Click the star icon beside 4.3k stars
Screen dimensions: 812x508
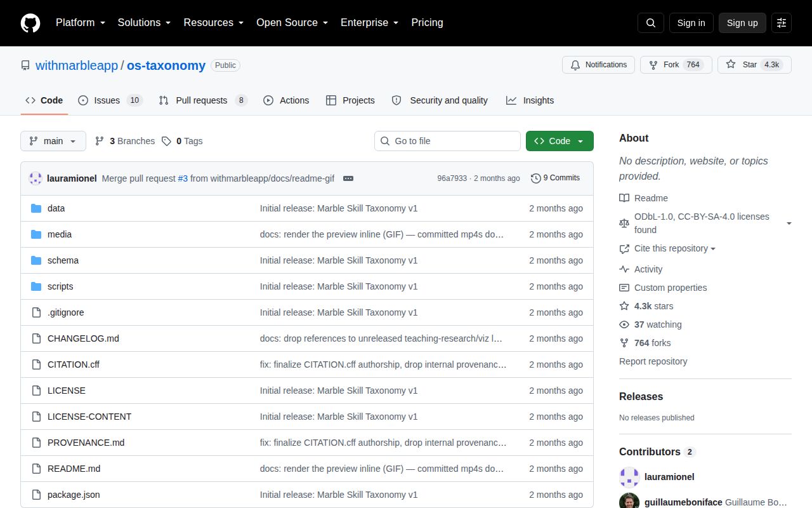coord(624,306)
